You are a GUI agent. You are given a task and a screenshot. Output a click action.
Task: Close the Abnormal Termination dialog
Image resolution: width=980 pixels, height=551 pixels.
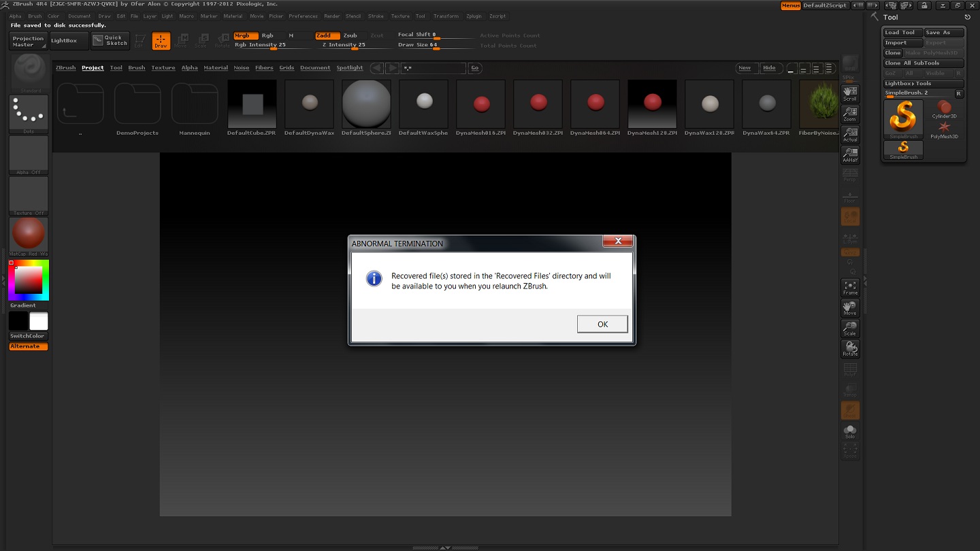point(618,241)
